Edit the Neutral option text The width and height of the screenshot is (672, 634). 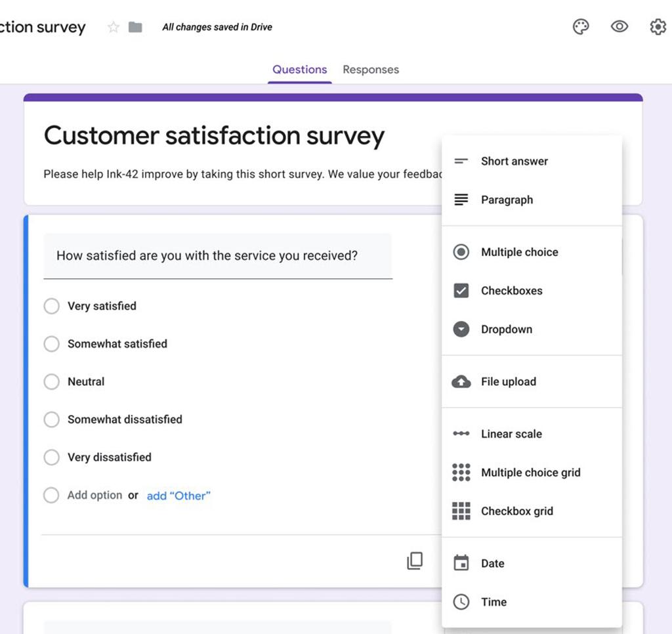pos(86,381)
